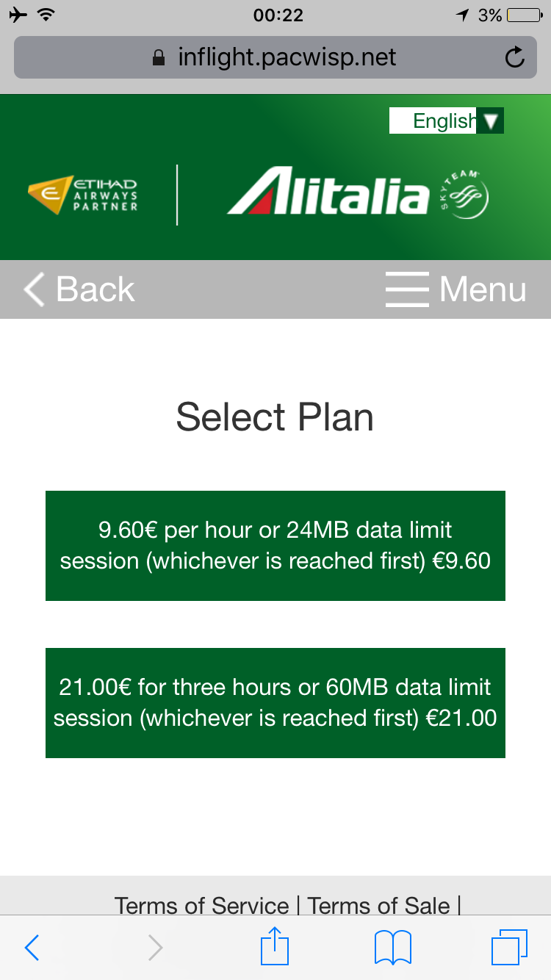Choose the 21.00€ three hours plan
The height and width of the screenshot is (980, 551).
(x=275, y=703)
